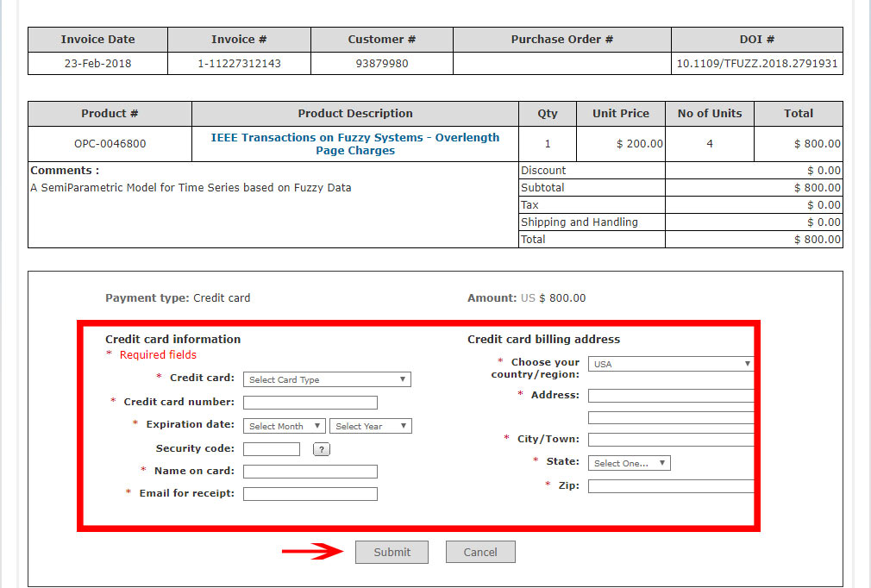Select the DOI number cell value
Screen dimensions: 871x588
(x=756, y=63)
